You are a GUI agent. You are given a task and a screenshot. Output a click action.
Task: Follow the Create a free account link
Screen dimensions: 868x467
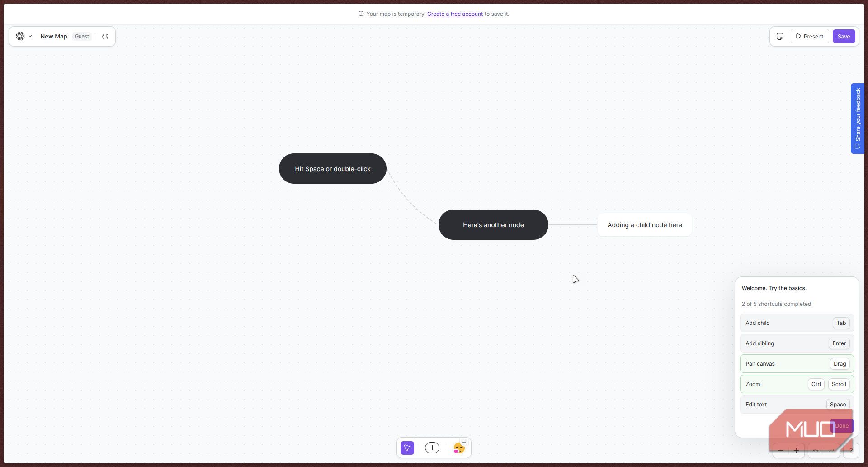click(x=455, y=14)
